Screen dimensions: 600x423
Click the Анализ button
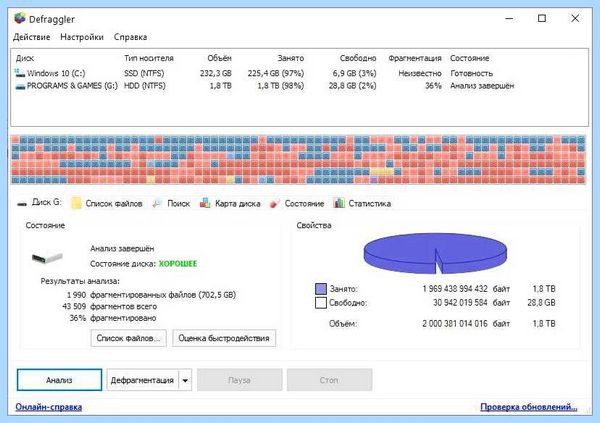click(x=59, y=380)
